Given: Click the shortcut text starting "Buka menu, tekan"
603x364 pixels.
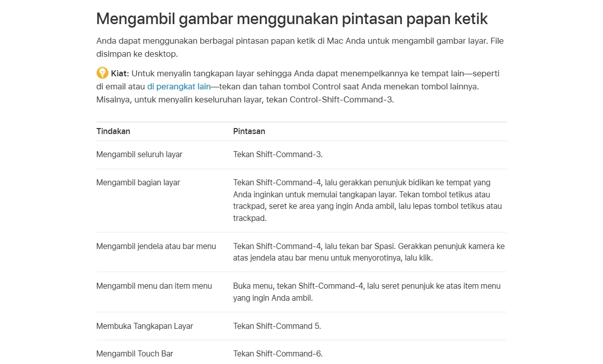Looking at the screenshot, I should (367, 292).
